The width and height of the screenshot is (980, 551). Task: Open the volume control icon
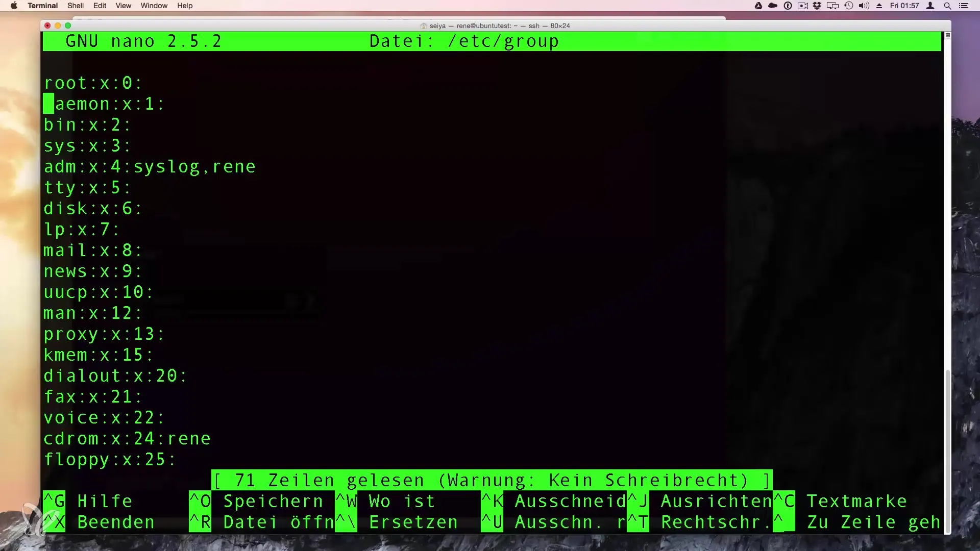864,6
